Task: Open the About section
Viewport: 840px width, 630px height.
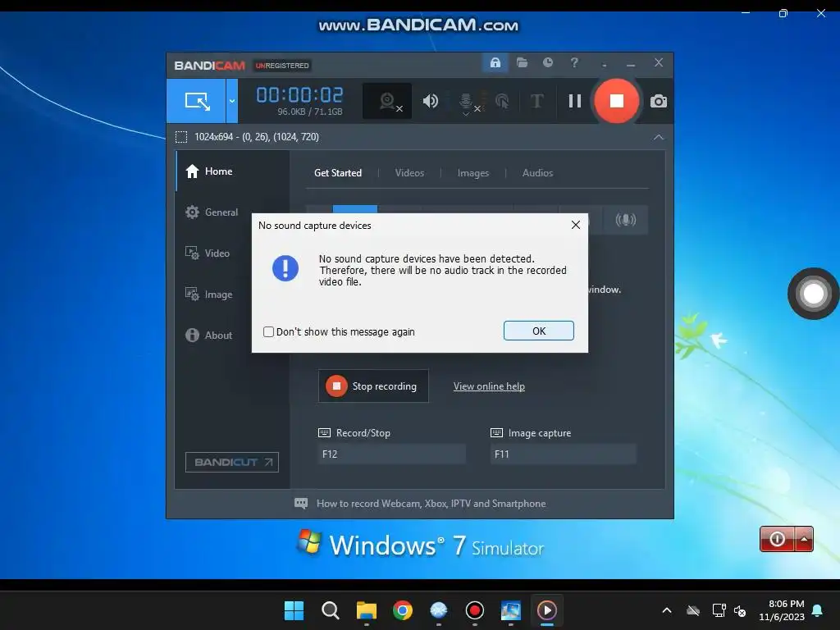Action: [209, 336]
